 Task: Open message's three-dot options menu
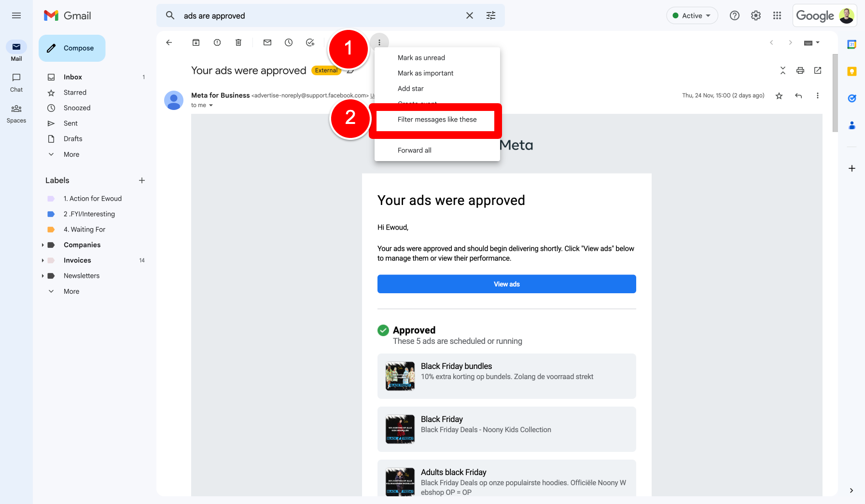coord(818,95)
